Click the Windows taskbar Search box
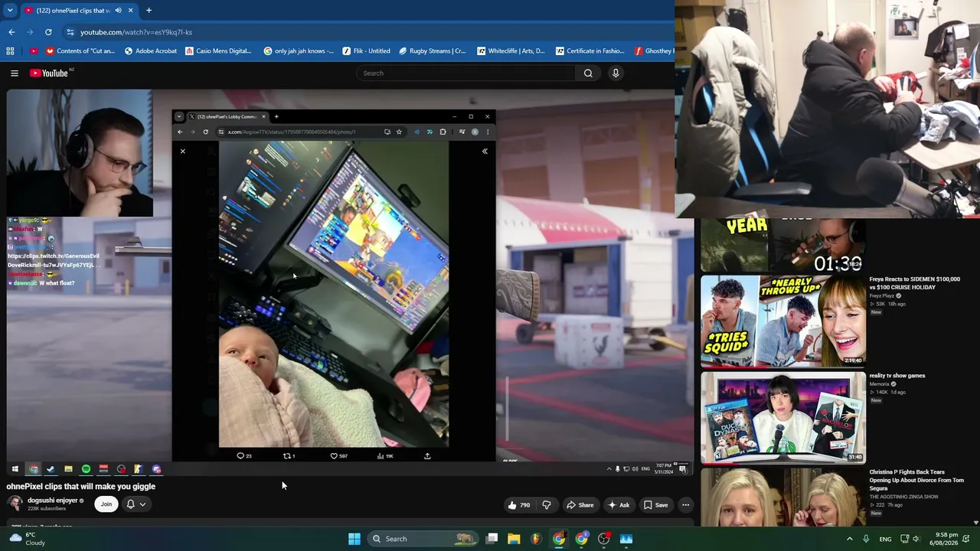Image resolution: width=980 pixels, height=551 pixels. click(422, 539)
